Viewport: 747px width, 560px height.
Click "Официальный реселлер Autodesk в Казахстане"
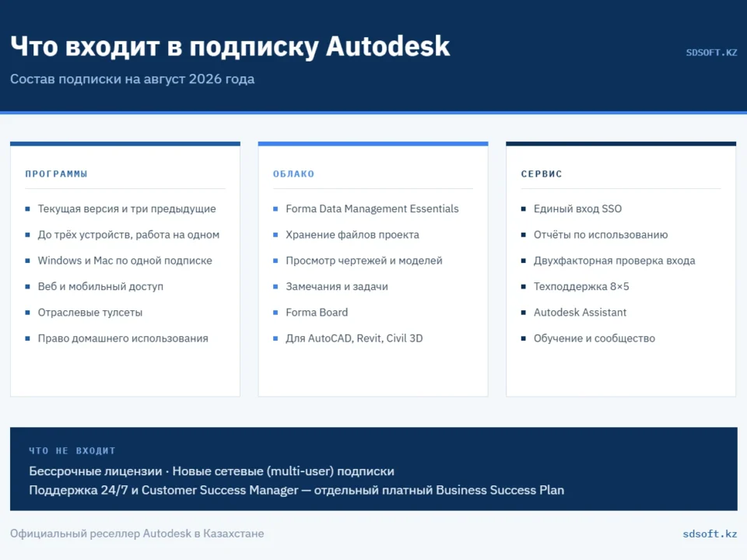(137, 534)
